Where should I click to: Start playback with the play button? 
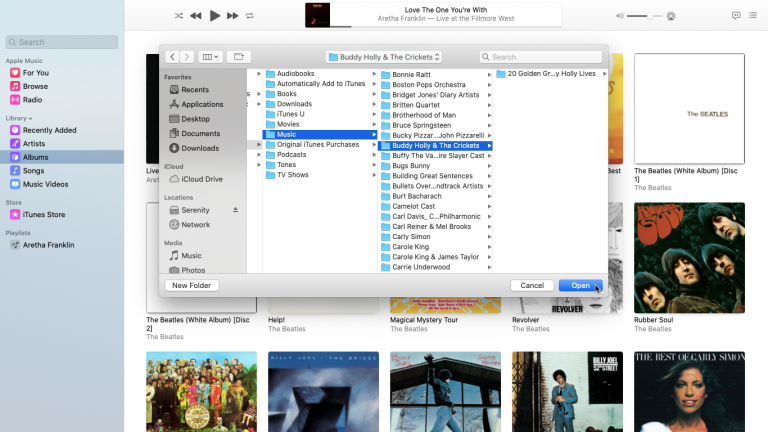coord(215,16)
